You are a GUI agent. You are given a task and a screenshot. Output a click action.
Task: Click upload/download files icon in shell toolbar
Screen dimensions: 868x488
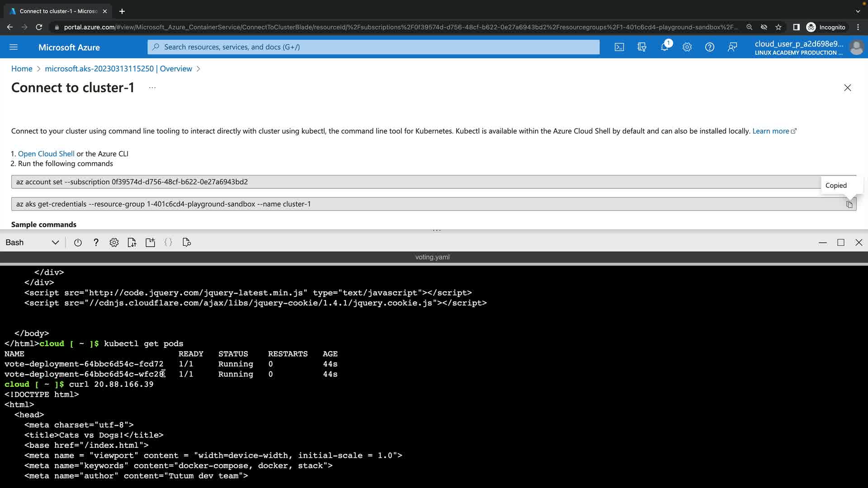(x=132, y=243)
